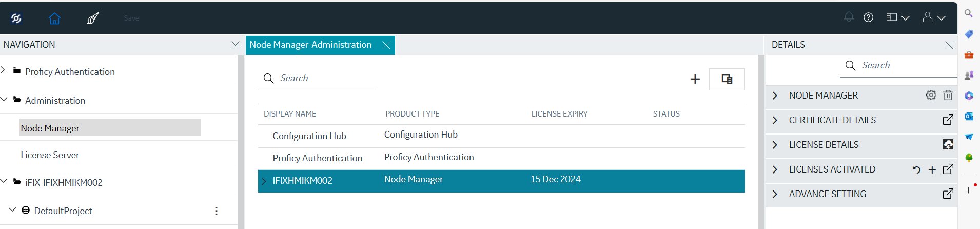Expand the ADVANCE SETTING section
Viewport: 980px width, 229px height.
[x=775, y=194]
